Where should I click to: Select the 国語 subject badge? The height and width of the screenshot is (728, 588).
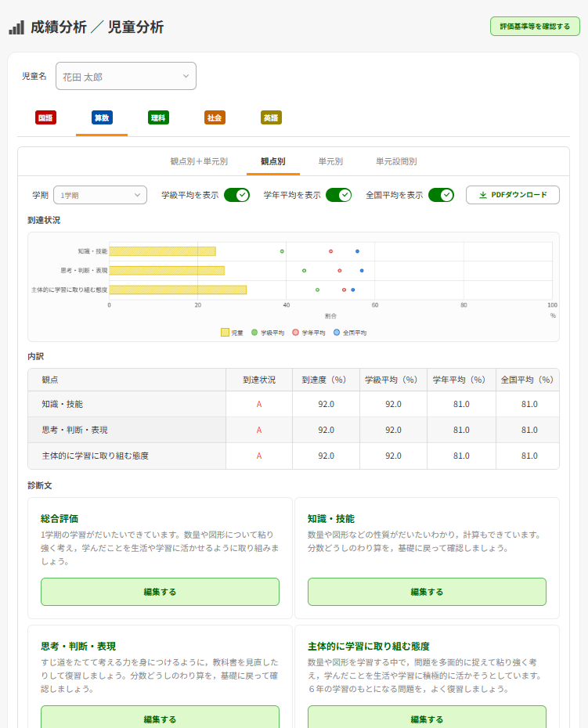(45, 117)
